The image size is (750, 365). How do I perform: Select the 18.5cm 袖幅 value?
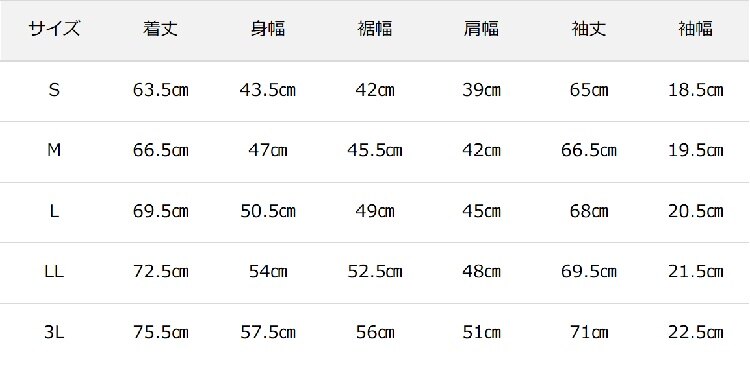tap(695, 90)
